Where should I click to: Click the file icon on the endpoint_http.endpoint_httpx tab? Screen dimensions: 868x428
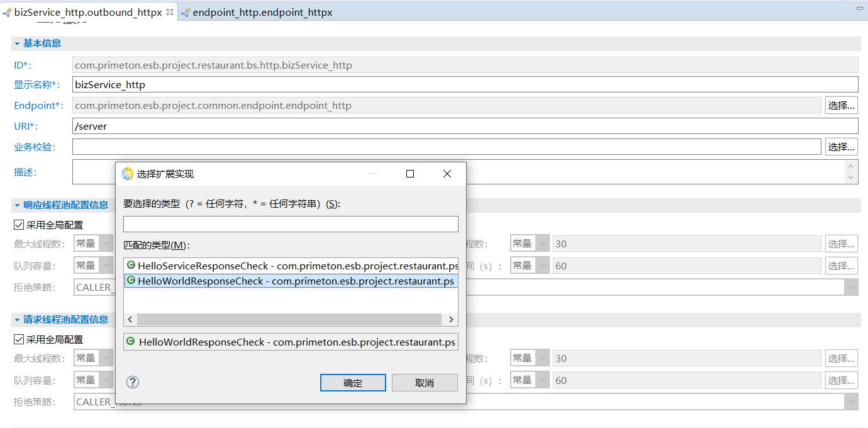pyautogui.click(x=186, y=13)
